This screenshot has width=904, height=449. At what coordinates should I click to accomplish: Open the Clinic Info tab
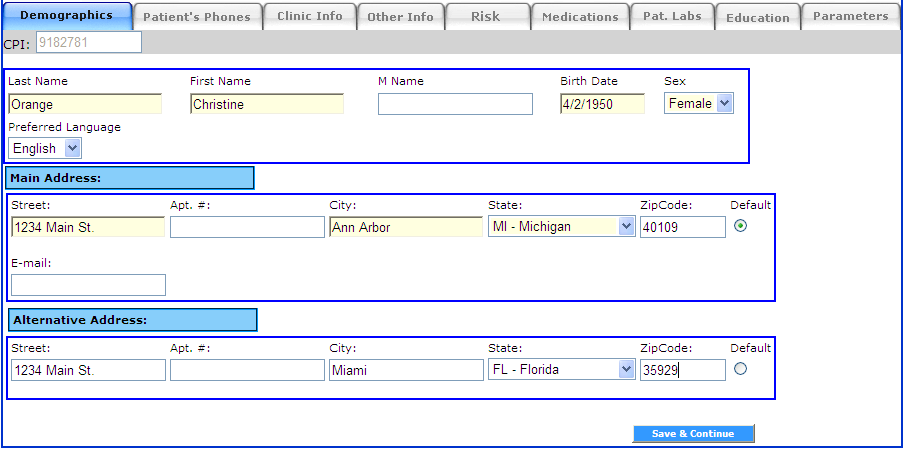click(x=309, y=16)
